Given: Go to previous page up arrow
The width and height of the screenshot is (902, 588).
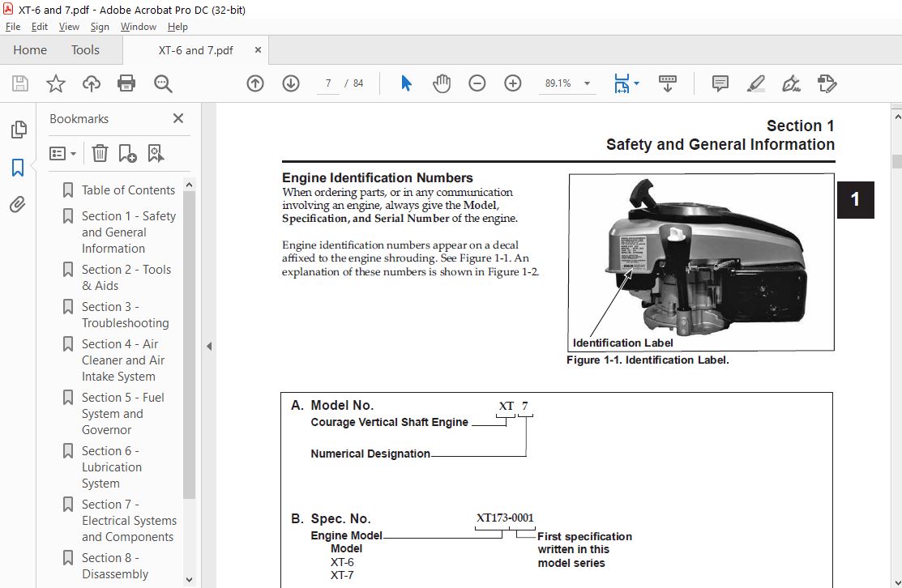Looking at the screenshot, I should (254, 83).
